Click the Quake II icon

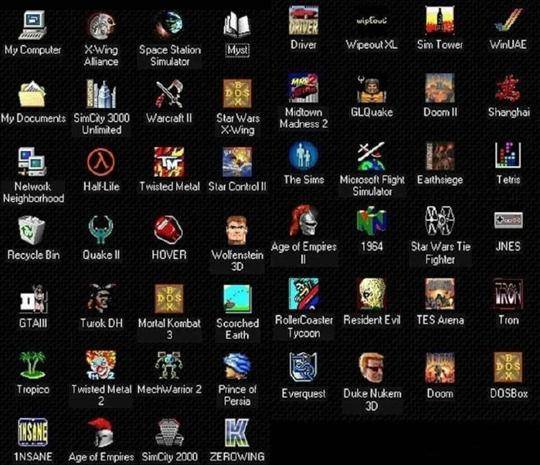pos(101,230)
